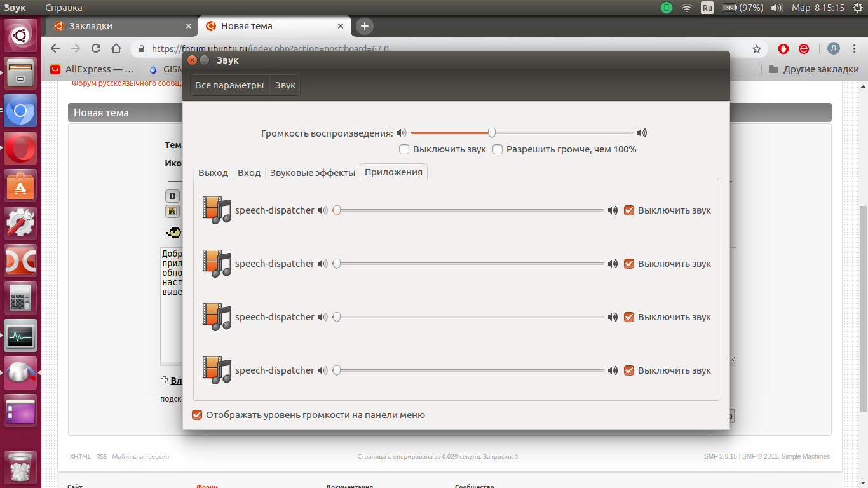Click max volume icon beside playback slider

click(642, 133)
